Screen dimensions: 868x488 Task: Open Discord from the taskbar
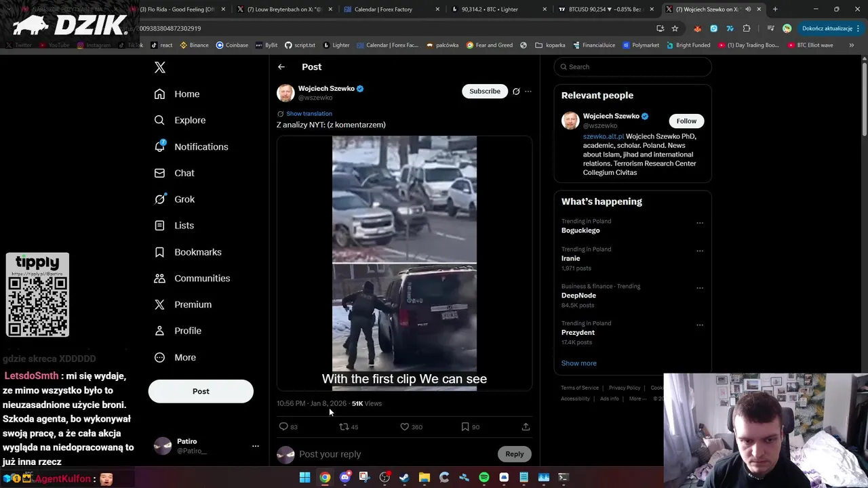pyautogui.click(x=344, y=478)
